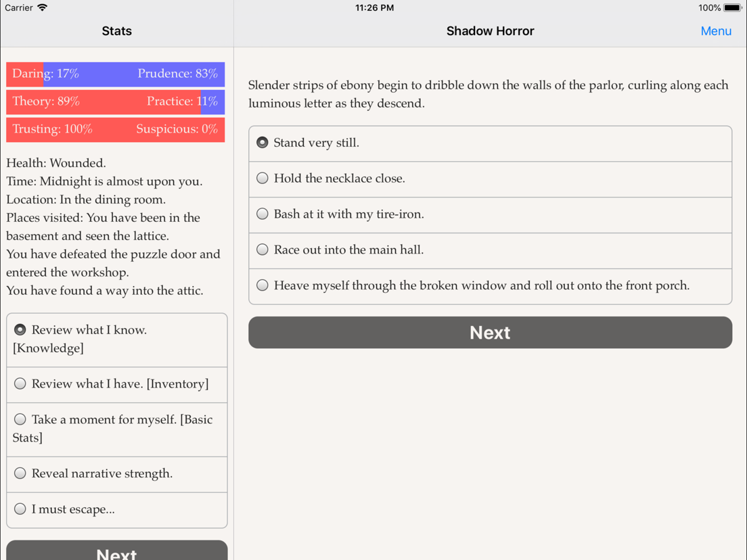Pick 'Reveal narrative strength.' option

[116, 474]
